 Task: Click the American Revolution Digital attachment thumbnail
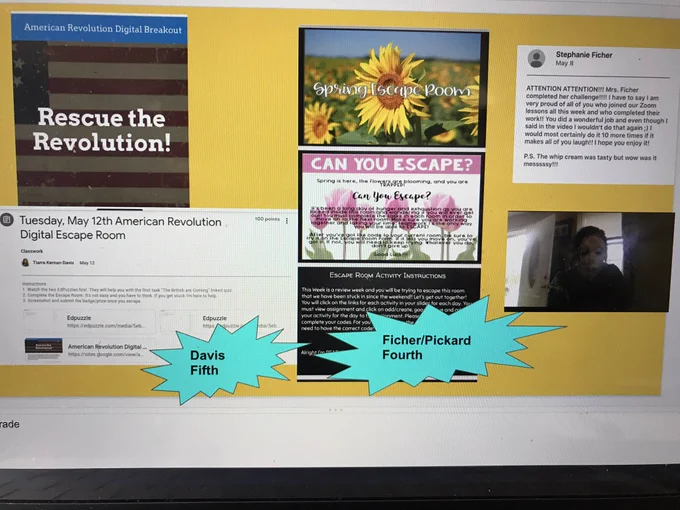click(43, 349)
